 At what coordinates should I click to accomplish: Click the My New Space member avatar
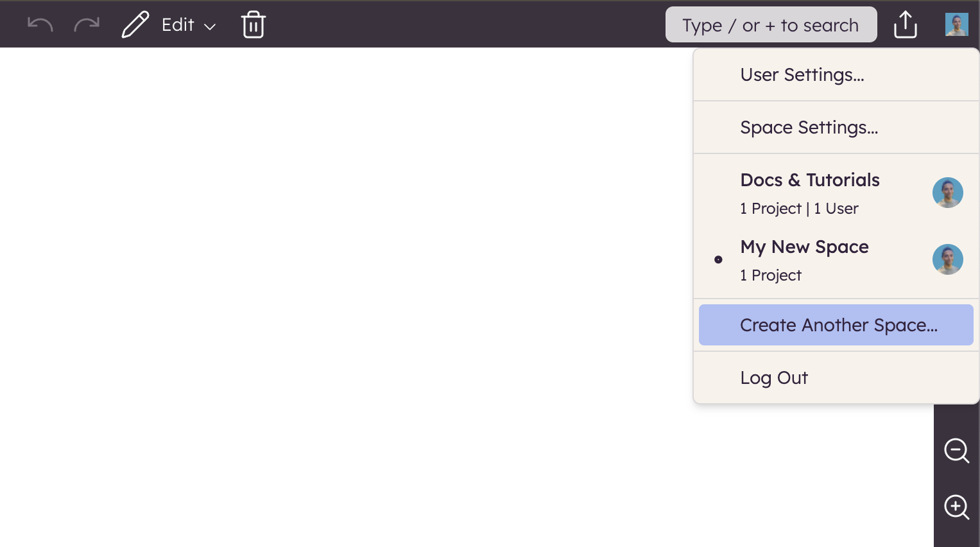(x=947, y=259)
